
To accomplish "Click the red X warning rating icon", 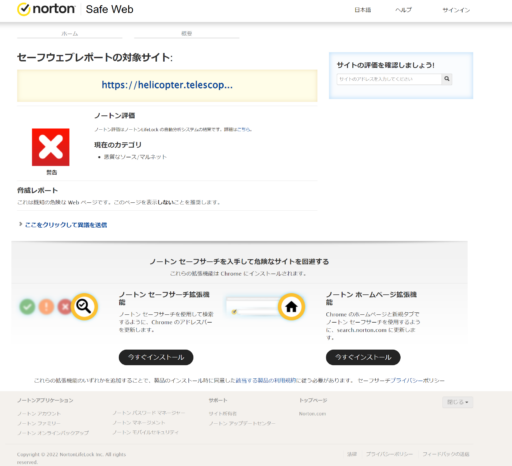I will 51,147.
